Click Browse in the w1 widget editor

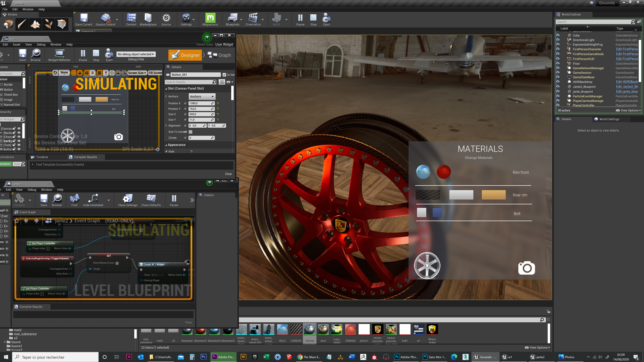[36, 55]
